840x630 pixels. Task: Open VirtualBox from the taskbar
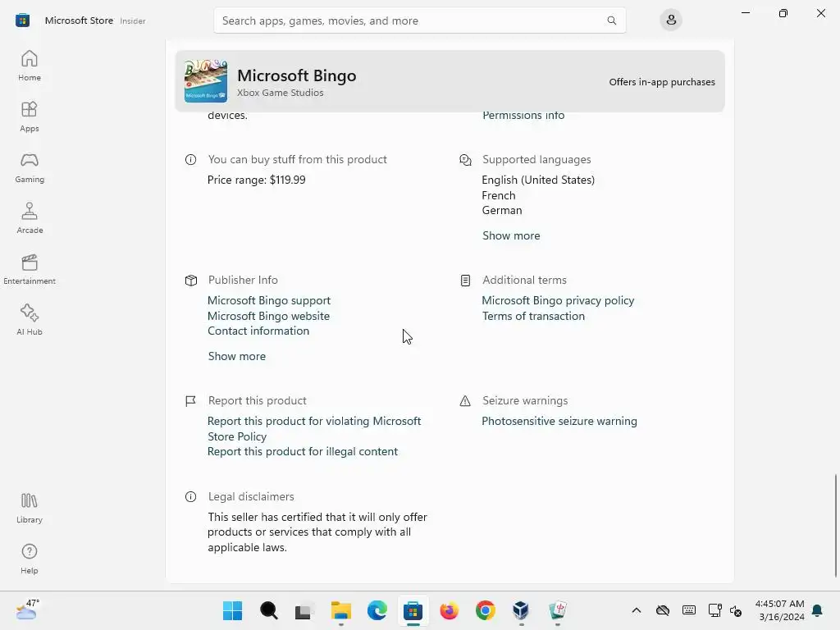[521, 610]
